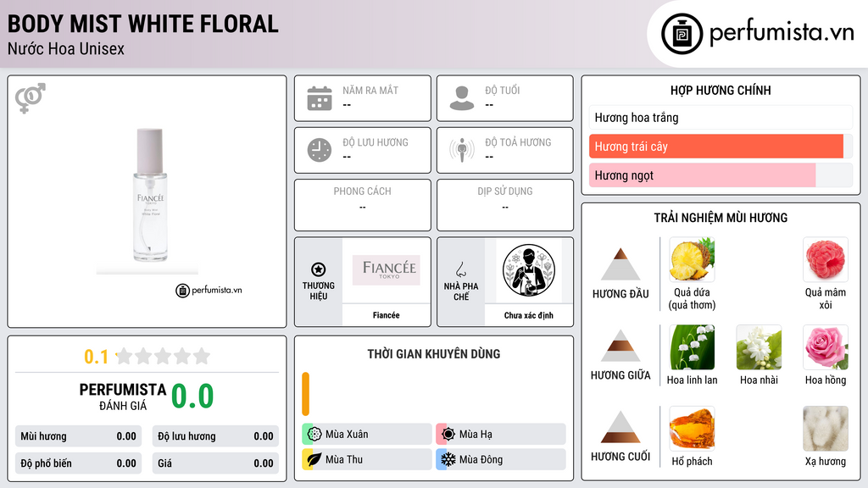Click the perfumista.vn site name in header

pos(782,33)
